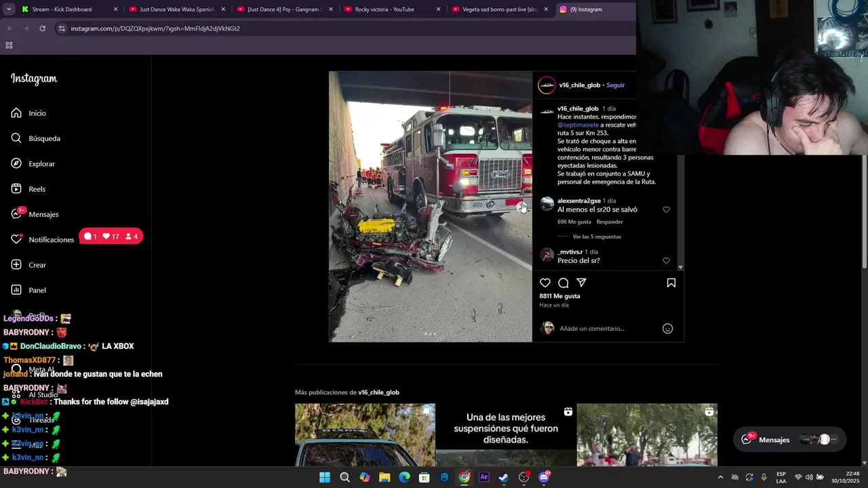
Task: Open 696 Me gusta likes list
Action: point(574,222)
